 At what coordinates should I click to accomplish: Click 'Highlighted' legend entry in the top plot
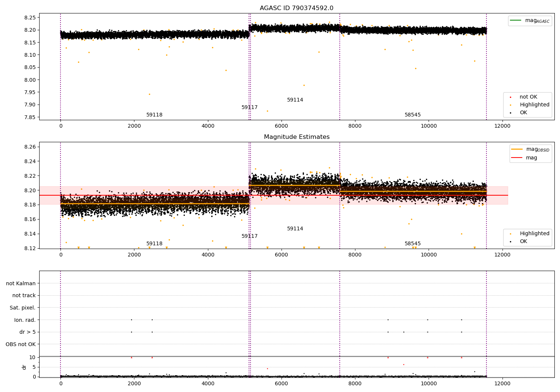click(530, 105)
